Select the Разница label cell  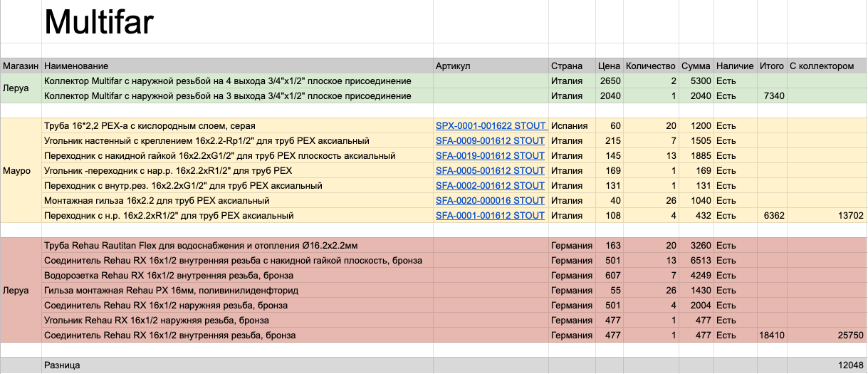(x=238, y=365)
